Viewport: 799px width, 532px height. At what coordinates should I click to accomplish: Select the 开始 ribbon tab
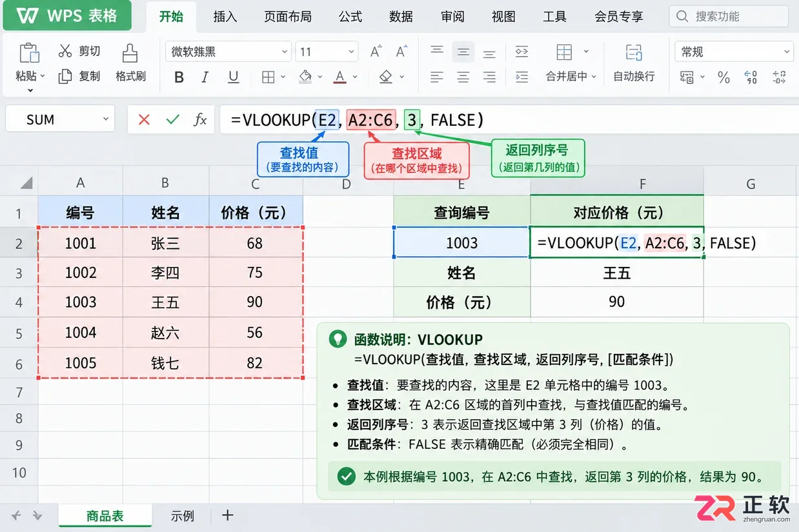(x=171, y=17)
